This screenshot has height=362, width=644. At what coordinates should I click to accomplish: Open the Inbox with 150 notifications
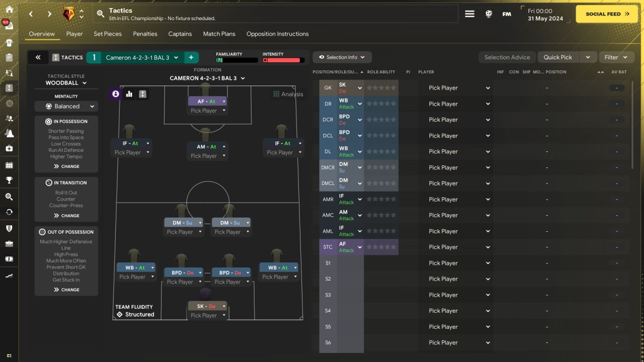click(x=9, y=26)
